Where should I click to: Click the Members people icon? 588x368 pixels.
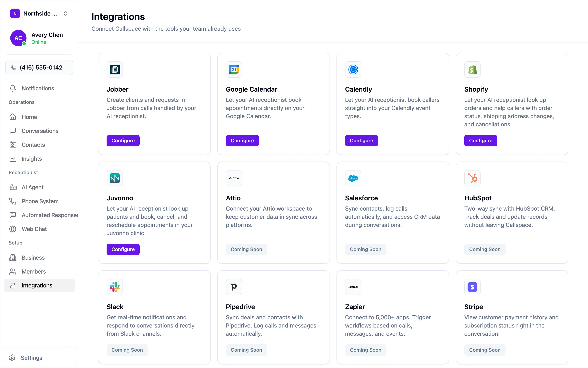pos(13,271)
